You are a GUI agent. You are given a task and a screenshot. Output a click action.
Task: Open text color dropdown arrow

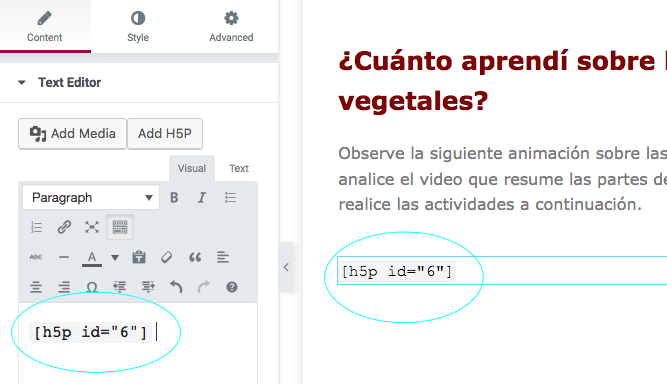tap(115, 257)
